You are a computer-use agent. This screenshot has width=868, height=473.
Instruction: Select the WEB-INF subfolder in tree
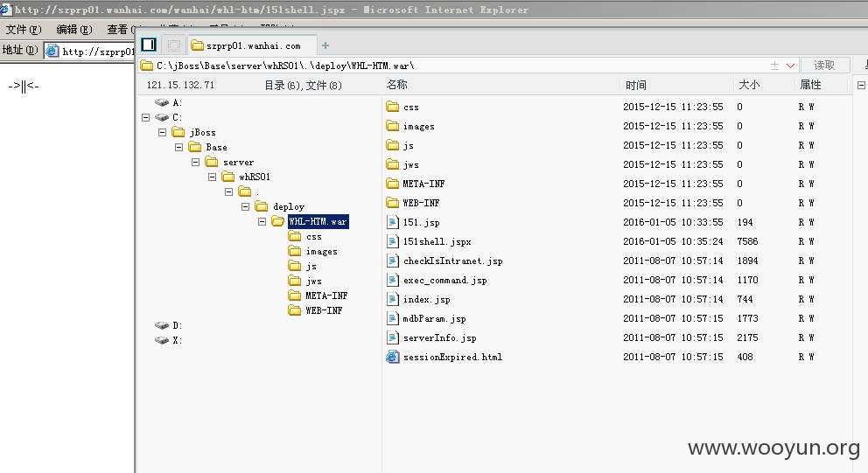point(324,310)
